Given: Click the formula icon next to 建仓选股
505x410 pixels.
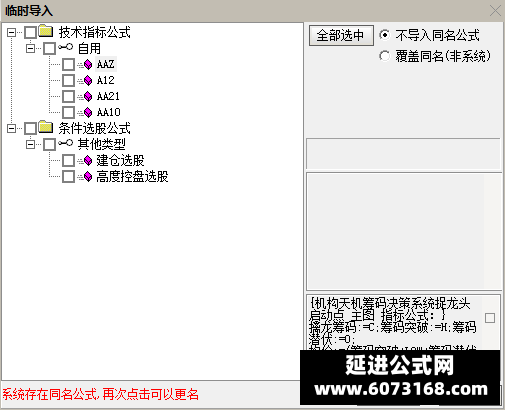Looking at the screenshot, I should [x=88, y=161].
